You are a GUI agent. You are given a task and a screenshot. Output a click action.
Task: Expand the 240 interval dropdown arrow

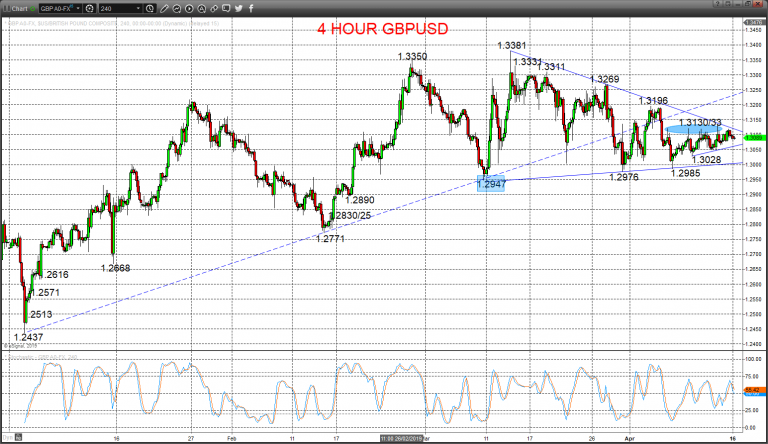[139, 8]
